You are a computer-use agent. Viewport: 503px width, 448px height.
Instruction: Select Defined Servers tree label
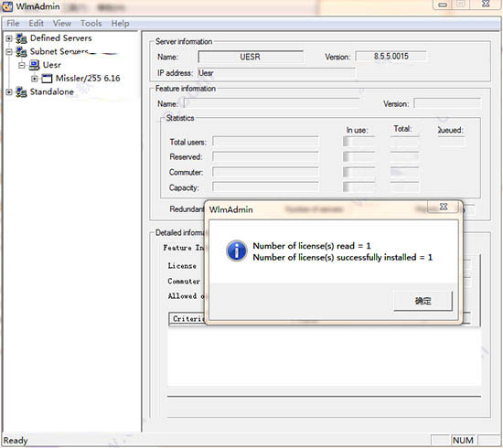click(x=61, y=38)
